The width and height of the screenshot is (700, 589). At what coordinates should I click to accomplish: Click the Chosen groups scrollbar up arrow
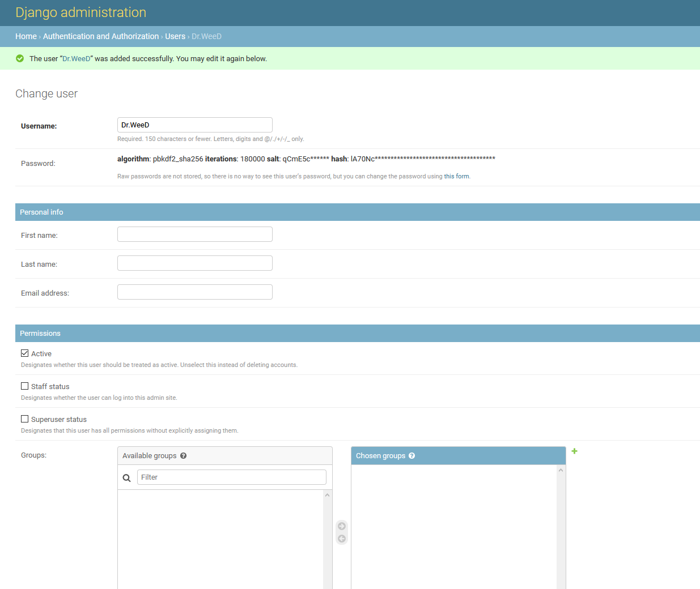tap(561, 470)
